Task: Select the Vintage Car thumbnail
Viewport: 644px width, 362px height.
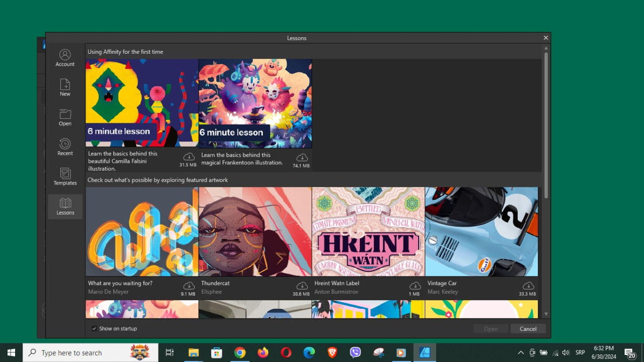Action: [481, 232]
